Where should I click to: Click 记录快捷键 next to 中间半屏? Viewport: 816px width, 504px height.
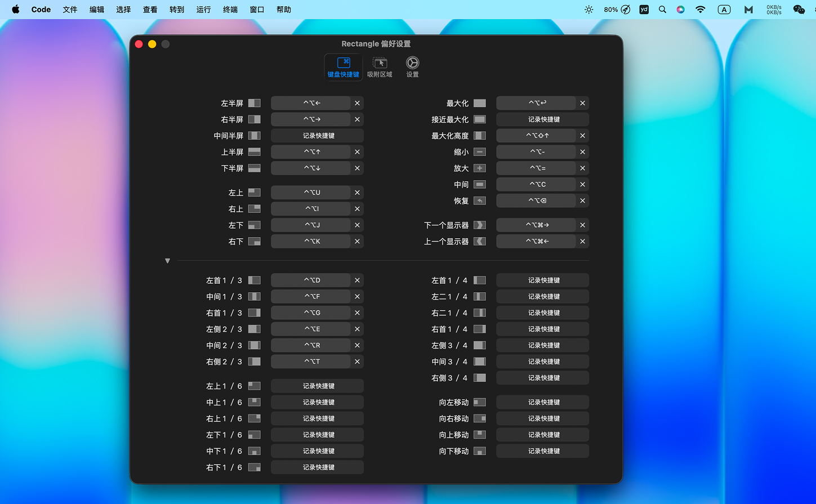pos(316,135)
